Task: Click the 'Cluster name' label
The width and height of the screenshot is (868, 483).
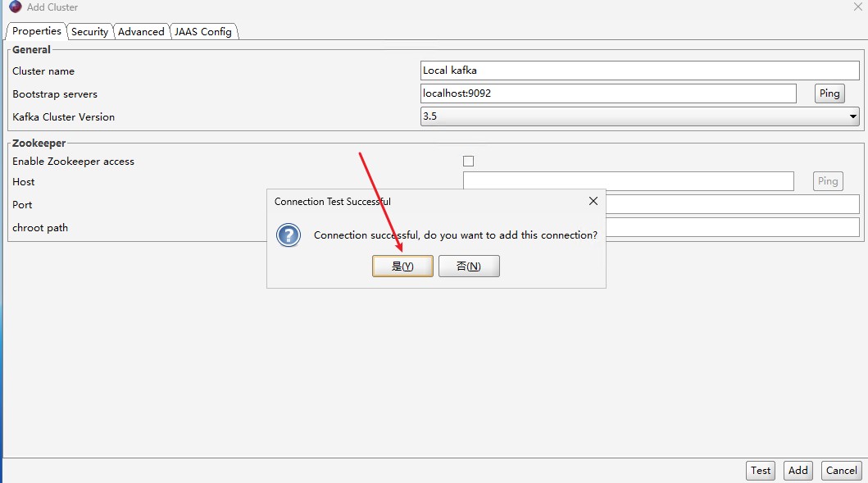Action: point(43,71)
